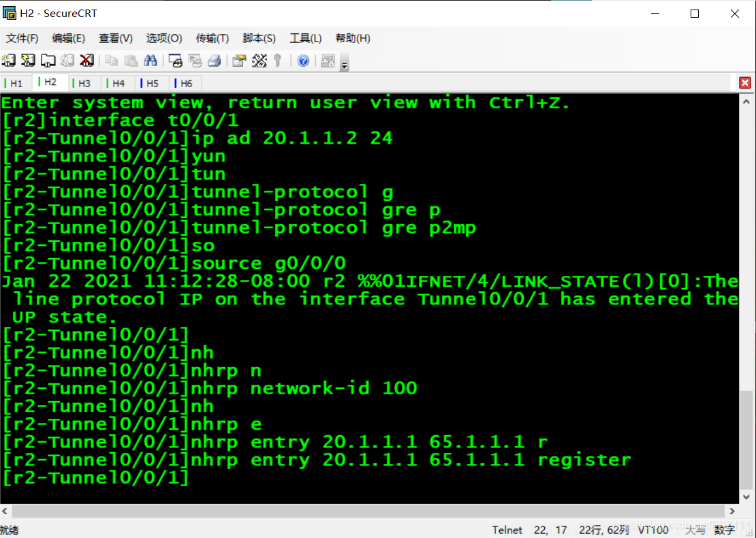
Task: Maximize the SecureCRT window
Action: [695, 14]
